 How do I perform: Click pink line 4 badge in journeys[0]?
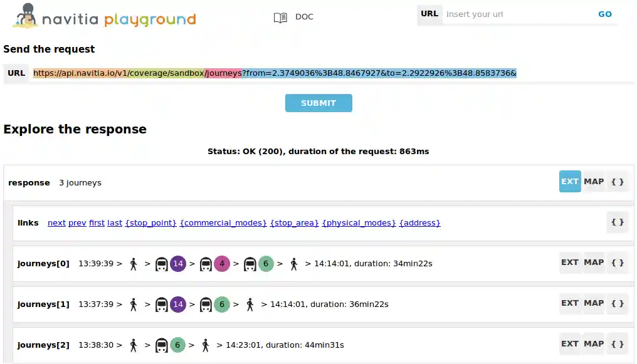(222, 264)
